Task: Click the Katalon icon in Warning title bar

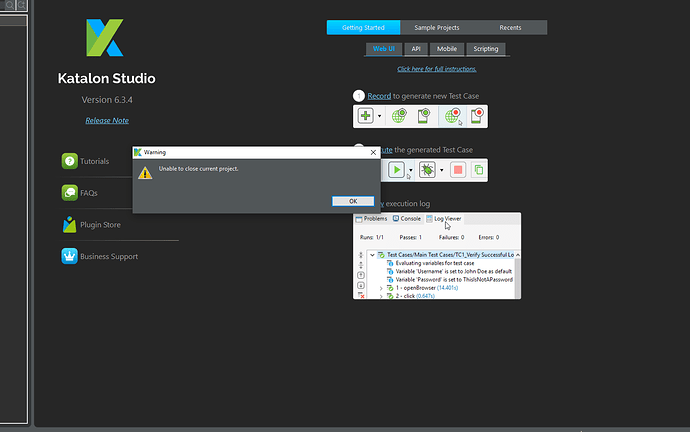Action: click(138, 152)
